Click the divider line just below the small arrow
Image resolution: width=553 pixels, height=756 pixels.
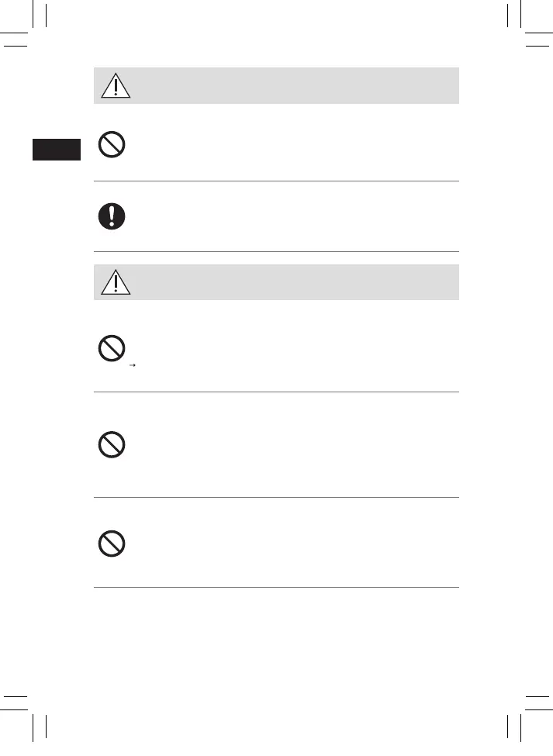(x=276, y=392)
